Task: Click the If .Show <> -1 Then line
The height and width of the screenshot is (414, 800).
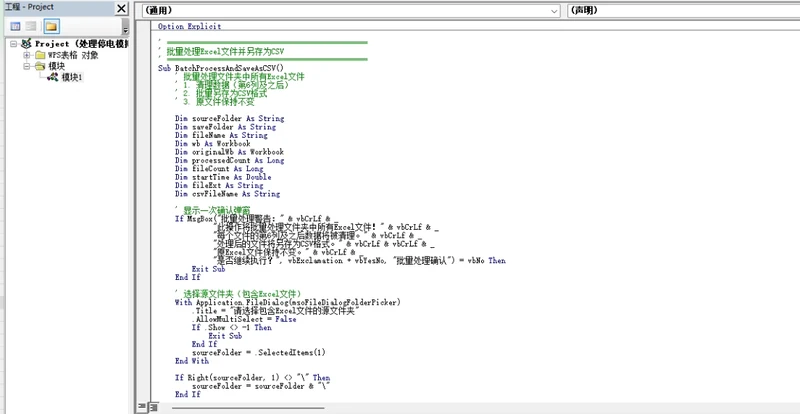Action: click(x=232, y=328)
